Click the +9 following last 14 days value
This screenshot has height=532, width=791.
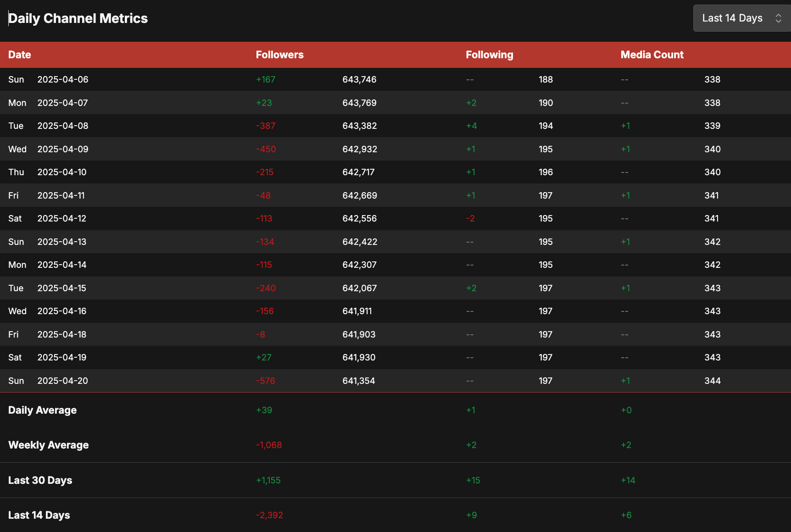pos(471,515)
